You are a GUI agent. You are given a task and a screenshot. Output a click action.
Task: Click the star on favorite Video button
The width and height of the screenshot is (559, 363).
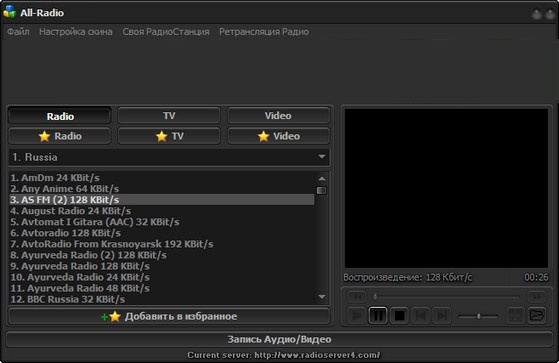point(263,136)
